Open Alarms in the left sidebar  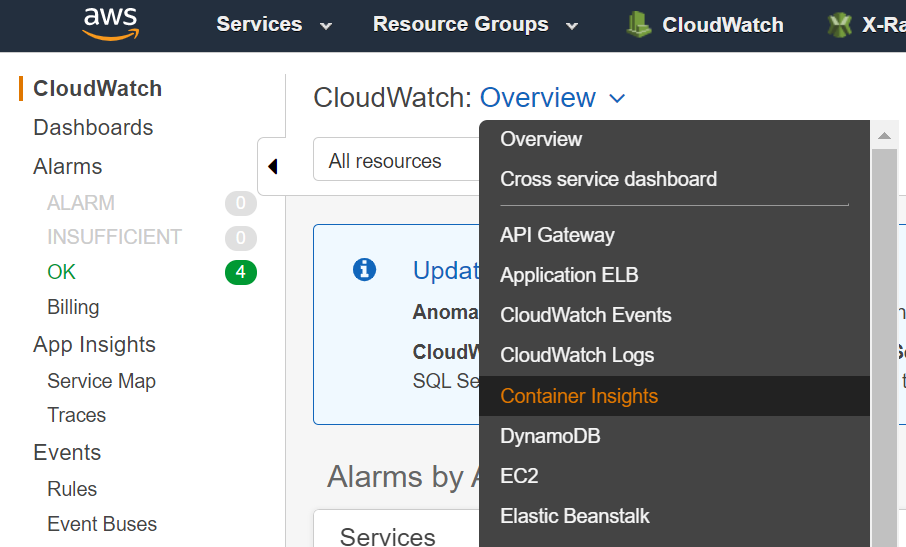coord(68,166)
